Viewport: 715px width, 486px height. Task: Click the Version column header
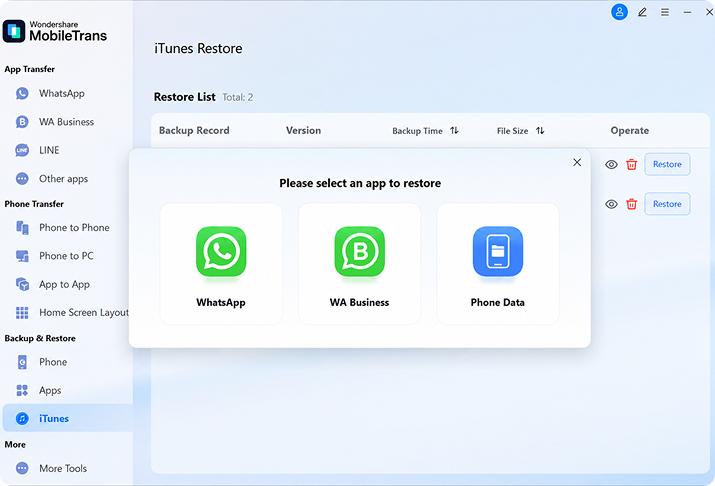303,130
